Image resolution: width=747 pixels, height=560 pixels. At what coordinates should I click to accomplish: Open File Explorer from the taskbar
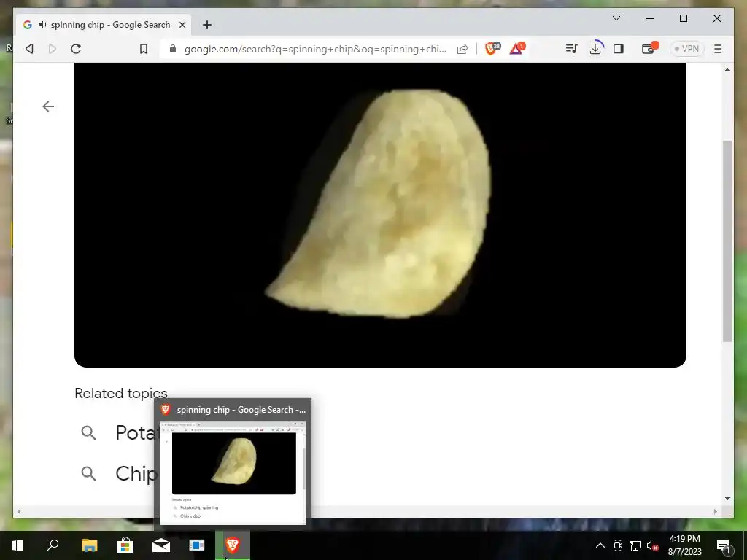[x=89, y=545]
